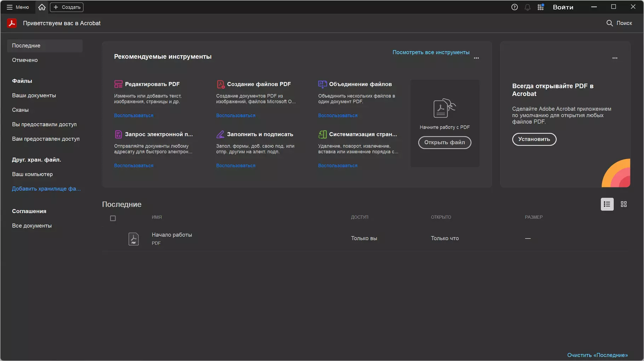
Task: Click the PDF file icon for Начало работы
Action: point(133,239)
